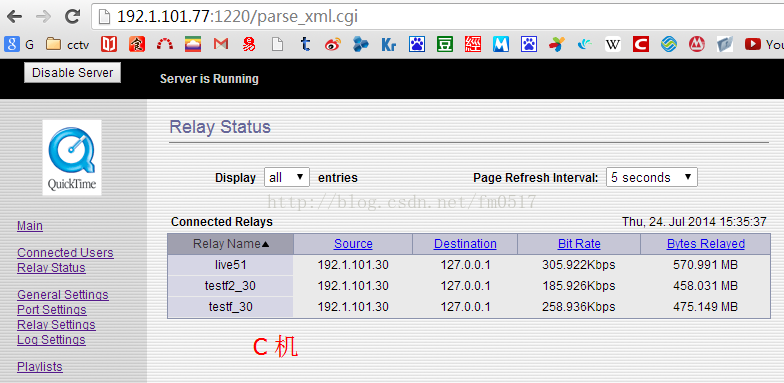Reload the page with the refresh icon
The width and height of the screenshot is (784, 383).
(x=73, y=17)
